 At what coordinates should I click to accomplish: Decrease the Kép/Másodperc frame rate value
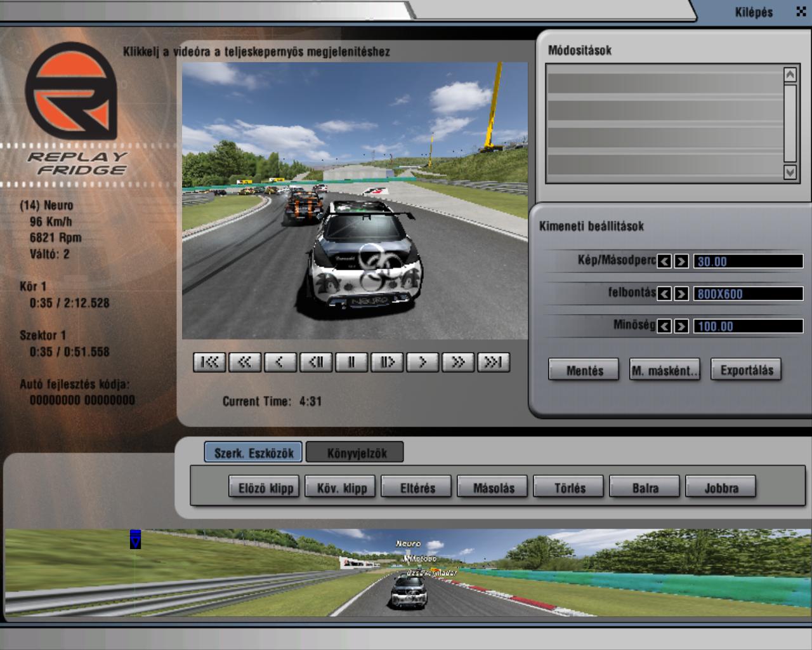tap(664, 262)
